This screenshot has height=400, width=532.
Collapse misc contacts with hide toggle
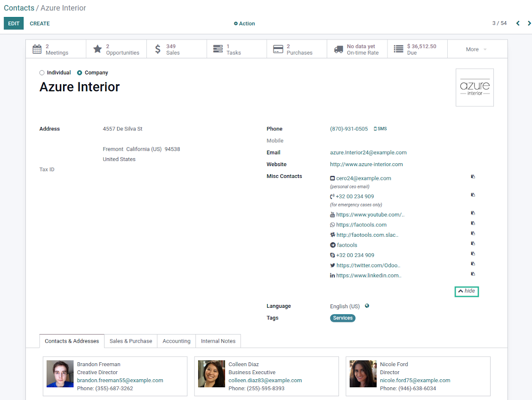tap(467, 291)
